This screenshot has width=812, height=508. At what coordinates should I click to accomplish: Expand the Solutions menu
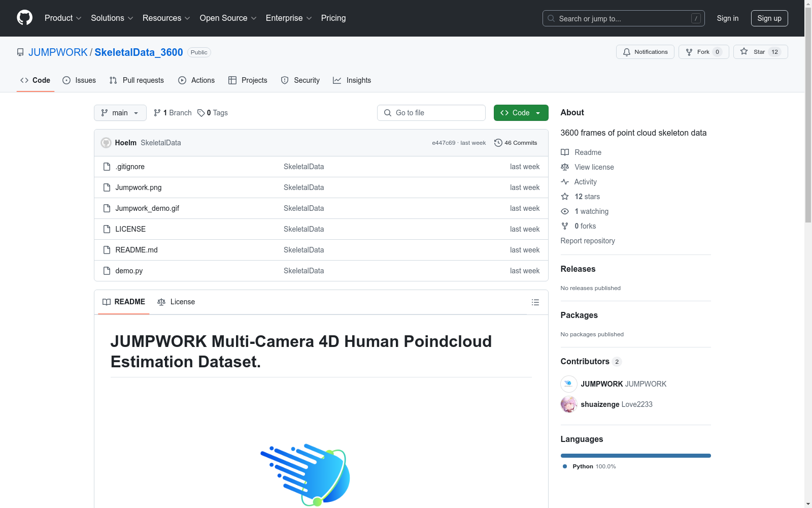click(x=112, y=18)
